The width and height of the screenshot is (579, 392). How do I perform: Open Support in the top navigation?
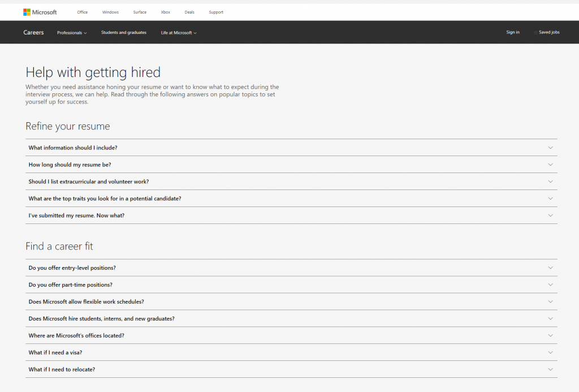click(216, 12)
